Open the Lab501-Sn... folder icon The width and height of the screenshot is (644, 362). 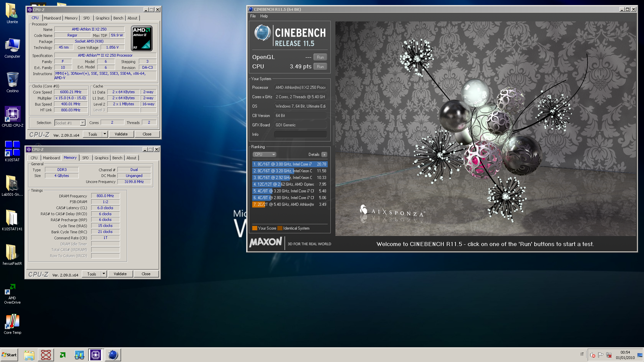(x=12, y=186)
